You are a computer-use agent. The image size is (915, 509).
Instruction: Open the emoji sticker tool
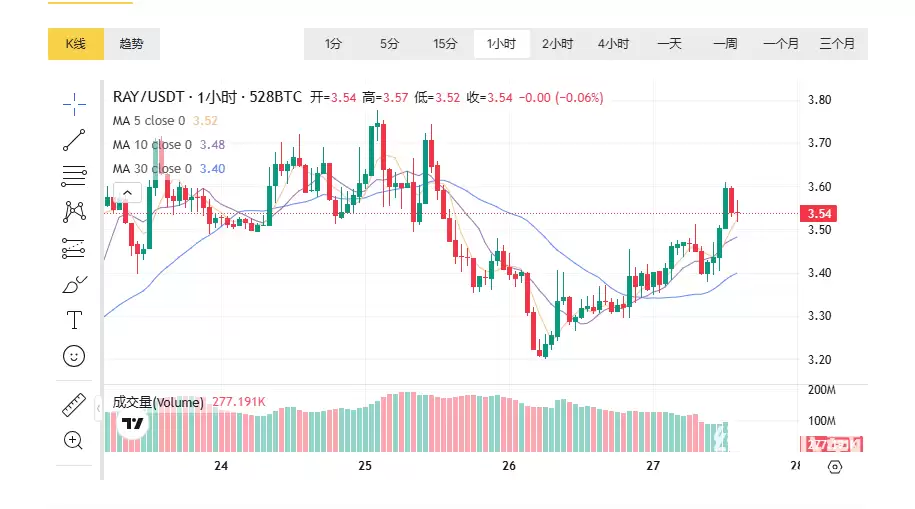74,356
